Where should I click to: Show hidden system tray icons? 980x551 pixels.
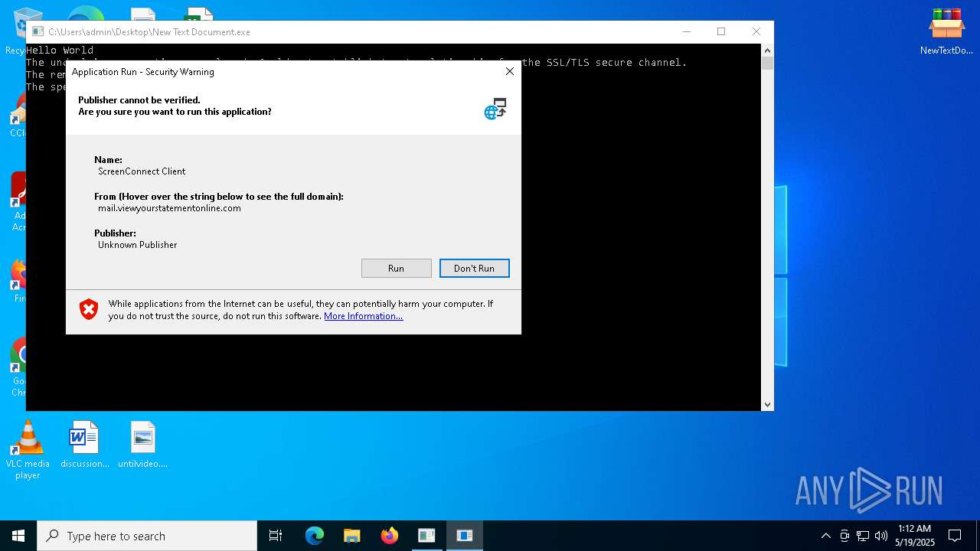826,536
